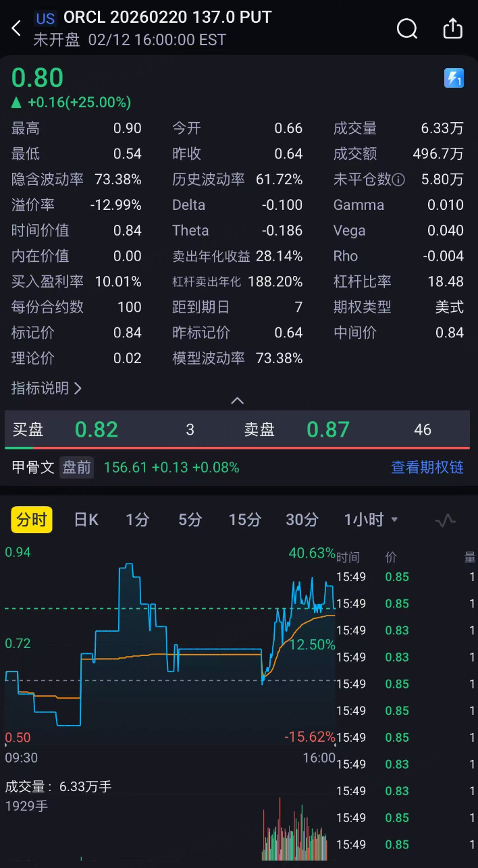Select the 5分 chart tab
This screenshot has width=478, height=868.
click(x=190, y=520)
